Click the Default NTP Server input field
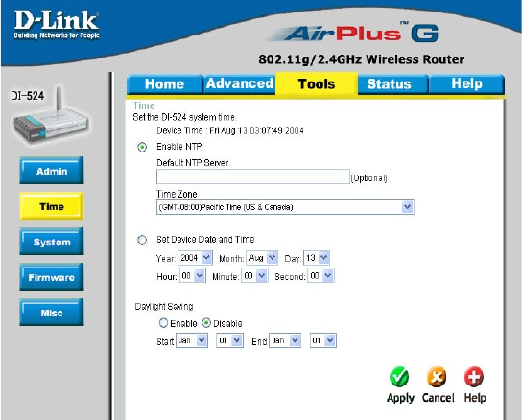Viewport: 522px width, 420px height. [253, 176]
